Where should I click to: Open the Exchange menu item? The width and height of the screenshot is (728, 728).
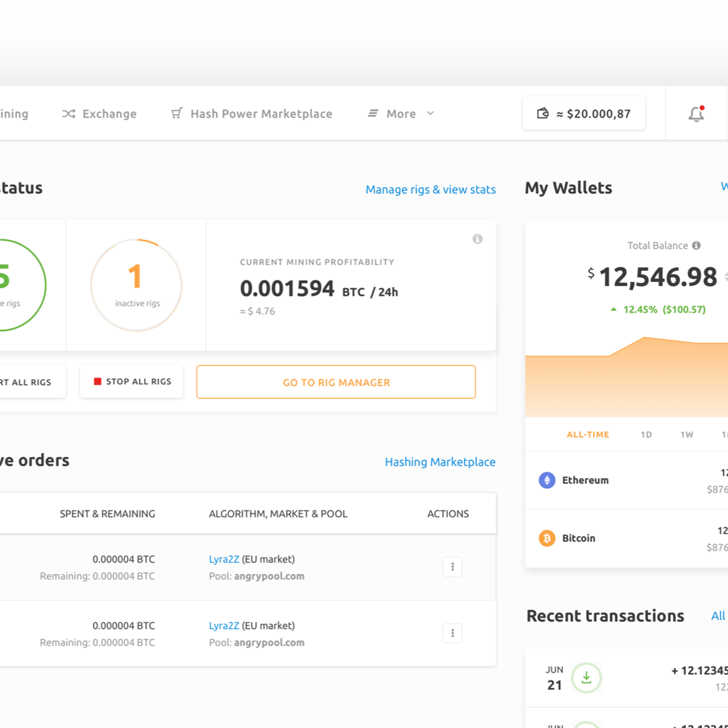point(100,114)
